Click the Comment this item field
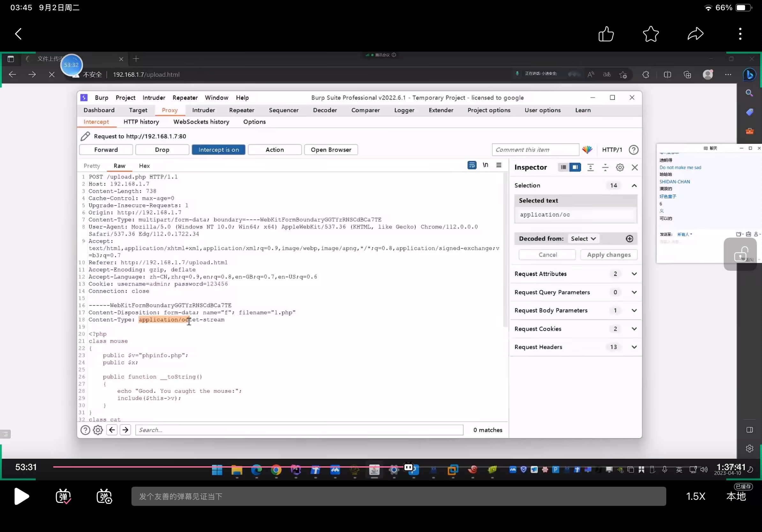Viewport: 762px width, 532px height. point(535,150)
